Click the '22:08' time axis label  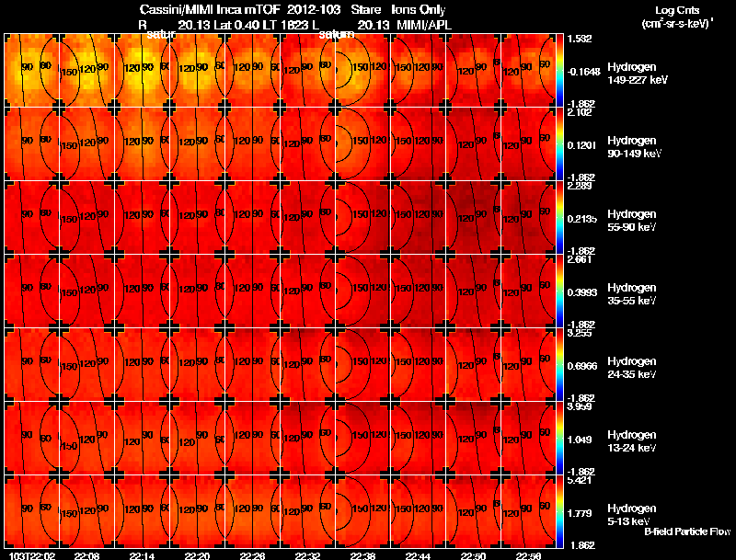pos(86,555)
